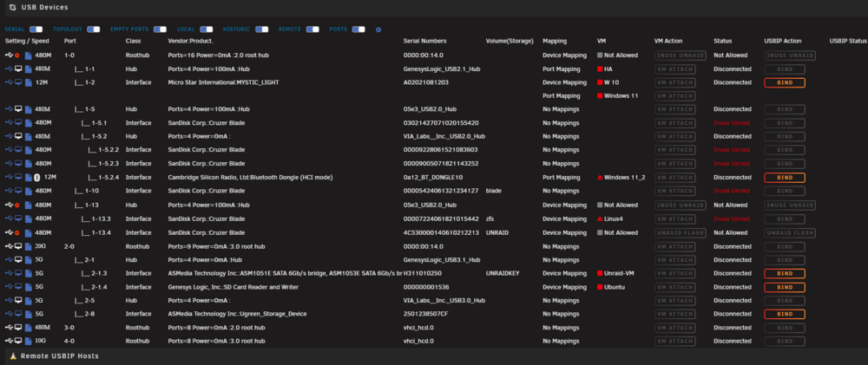Click the blade volume label
The image size is (868, 365).
click(493, 191)
